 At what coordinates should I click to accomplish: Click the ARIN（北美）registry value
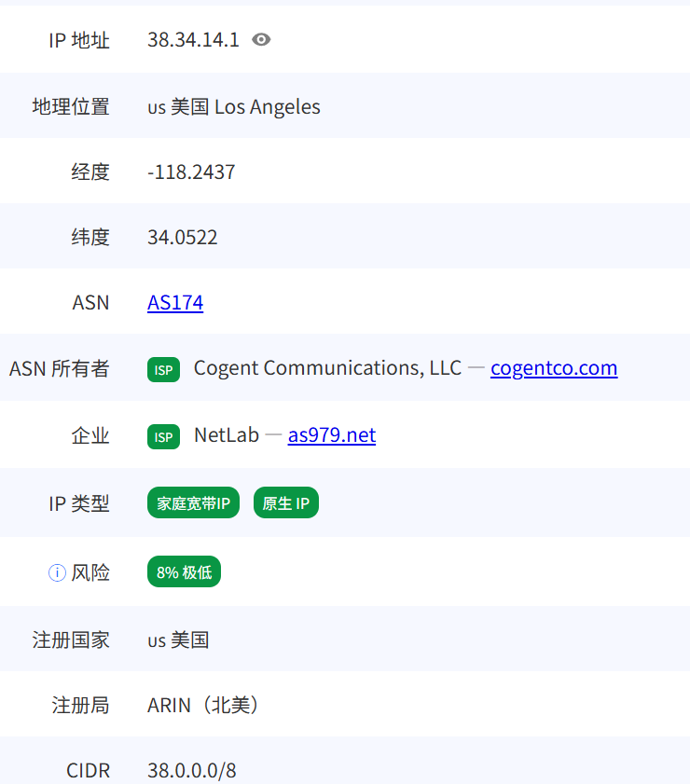(203, 705)
